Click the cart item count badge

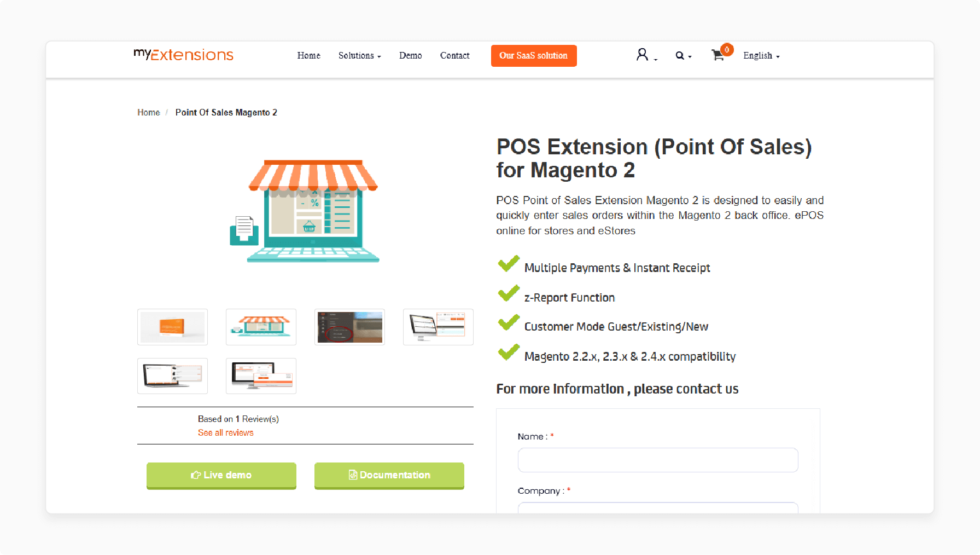[x=727, y=49]
